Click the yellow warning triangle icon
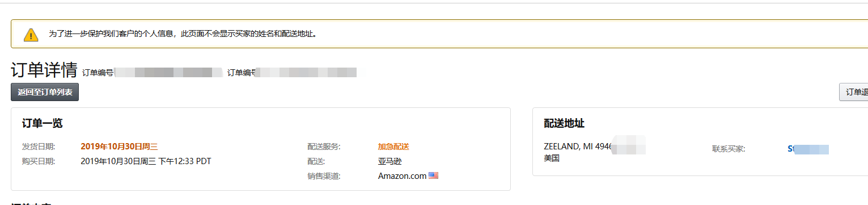This screenshot has height=205, width=868. tap(31, 35)
